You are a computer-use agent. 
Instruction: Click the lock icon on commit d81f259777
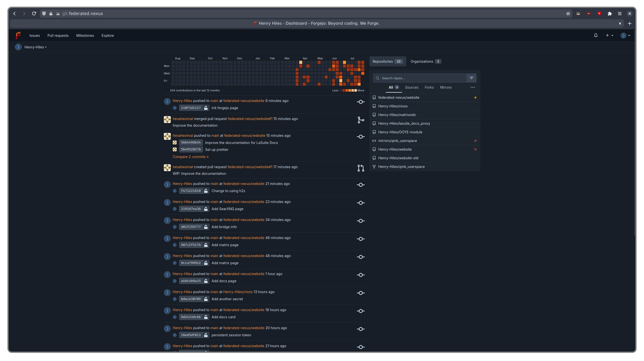[x=206, y=227]
